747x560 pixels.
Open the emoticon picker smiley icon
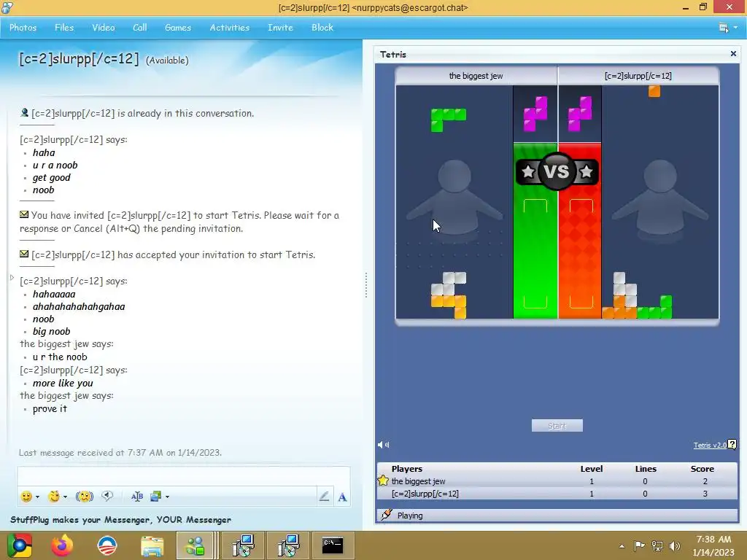(27, 497)
